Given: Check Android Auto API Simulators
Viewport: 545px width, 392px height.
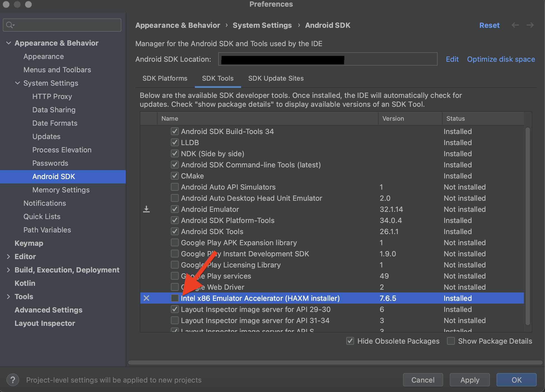Looking at the screenshot, I should coord(175,187).
